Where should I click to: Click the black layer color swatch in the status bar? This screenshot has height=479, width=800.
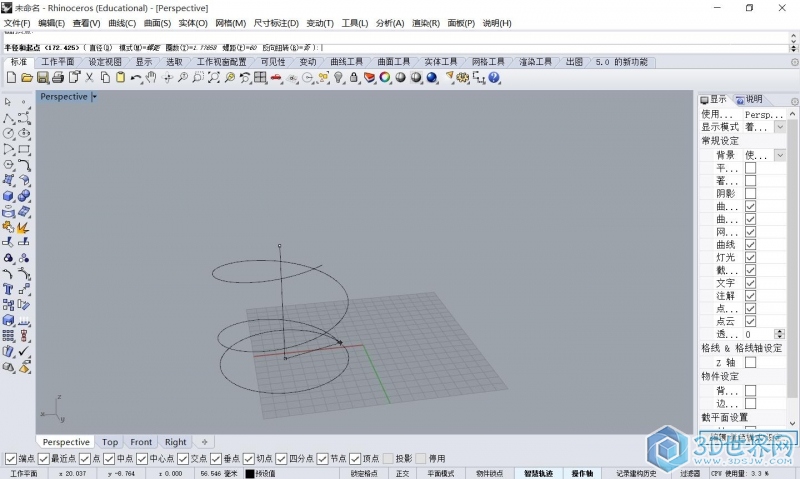tap(249, 473)
